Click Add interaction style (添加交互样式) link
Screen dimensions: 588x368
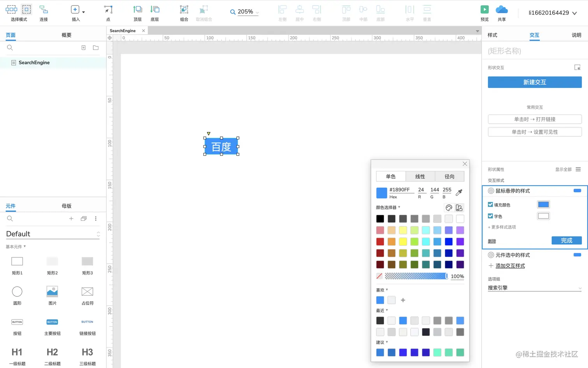tap(510, 266)
